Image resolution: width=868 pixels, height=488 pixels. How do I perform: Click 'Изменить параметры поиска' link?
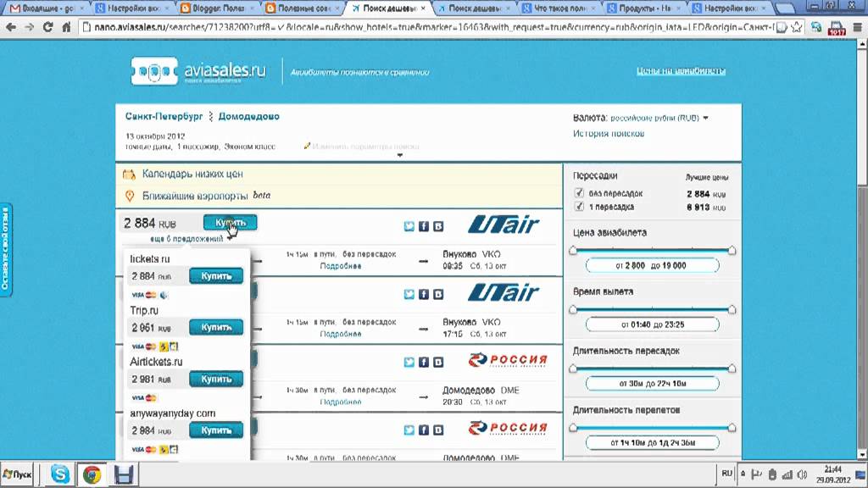click(x=365, y=147)
